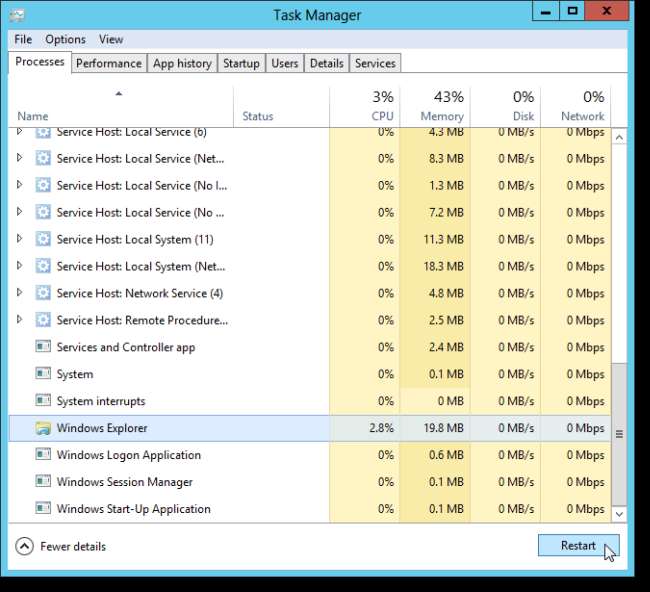Expand Service Host: Local System (11)

(x=19, y=239)
